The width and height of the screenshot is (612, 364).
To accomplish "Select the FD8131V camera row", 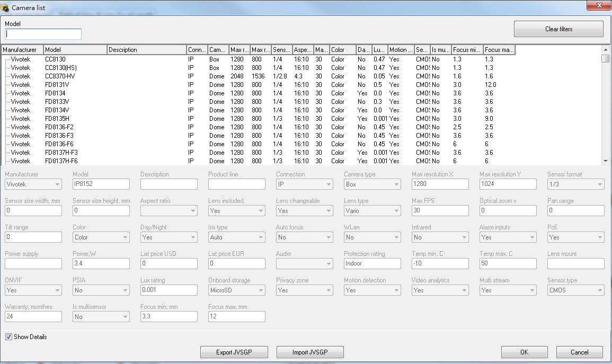I will point(57,85).
